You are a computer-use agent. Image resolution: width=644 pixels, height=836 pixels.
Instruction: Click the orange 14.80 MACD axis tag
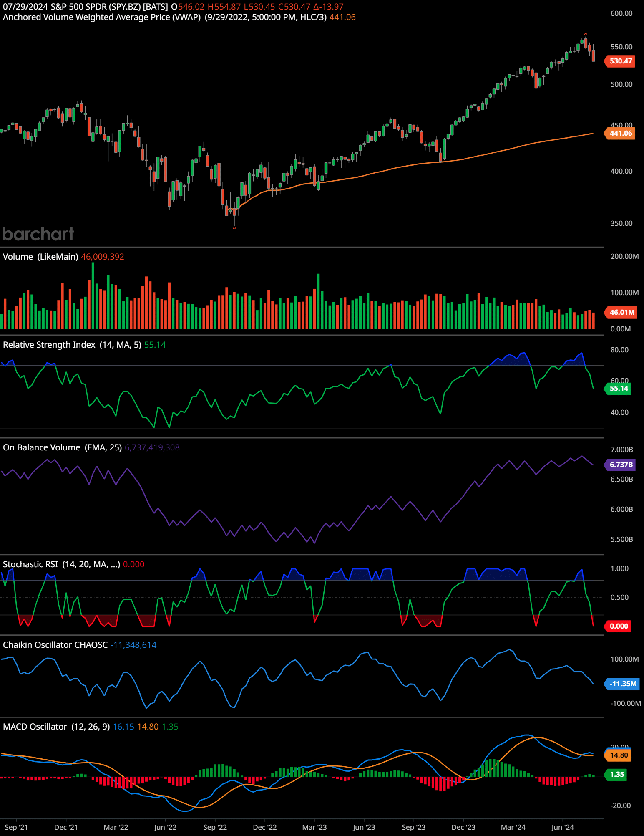(619, 755)
